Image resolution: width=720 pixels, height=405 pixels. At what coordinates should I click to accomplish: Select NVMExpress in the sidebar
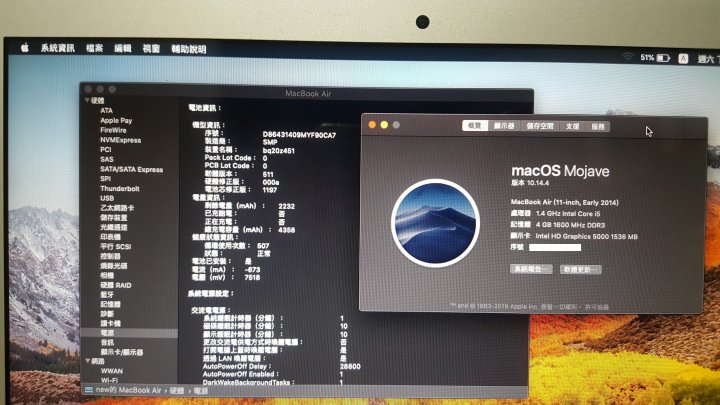point(121,140)
